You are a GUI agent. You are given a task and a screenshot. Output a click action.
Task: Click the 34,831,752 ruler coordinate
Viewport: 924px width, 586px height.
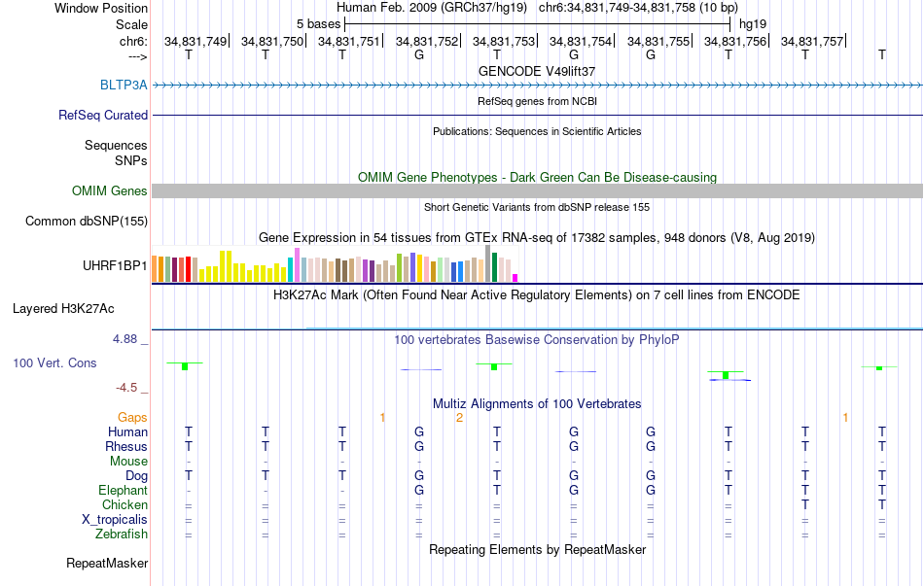click(x=427, y=41)
